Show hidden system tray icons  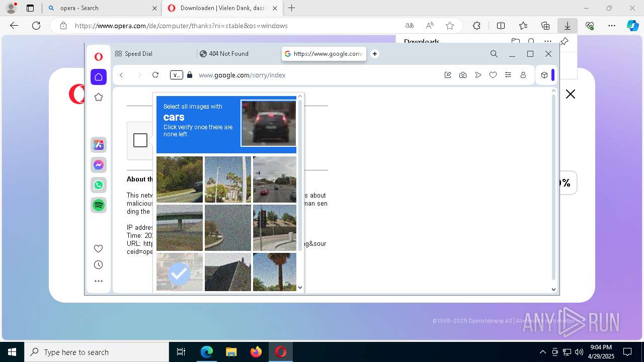click(542, 352)
